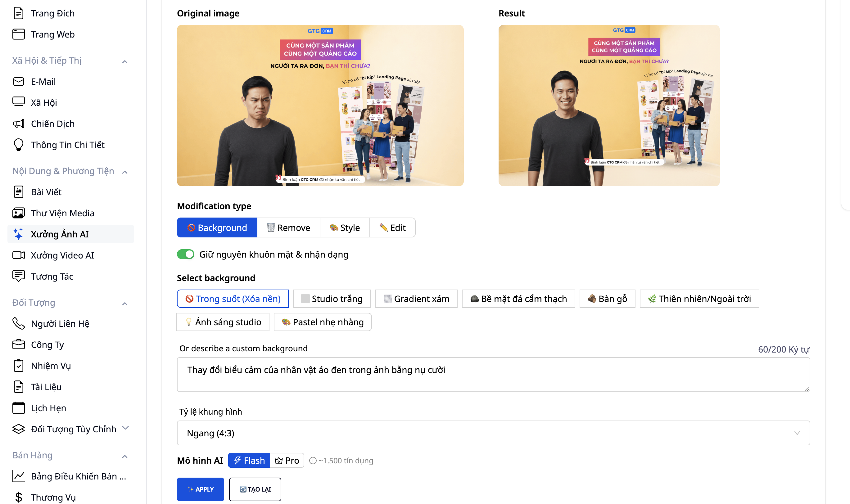Open Xưởng Video AI from sidebar
Screen dimensions: 850x504
point(62,255)
